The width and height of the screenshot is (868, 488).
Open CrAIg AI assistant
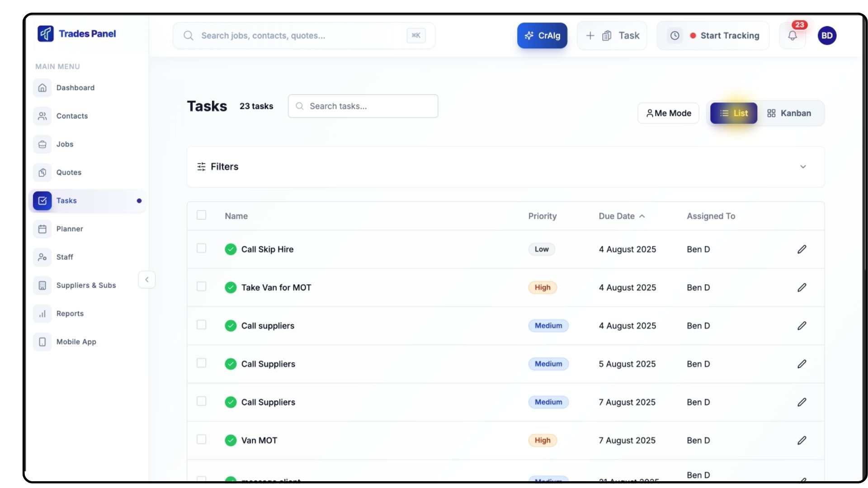tap(542, 36)
